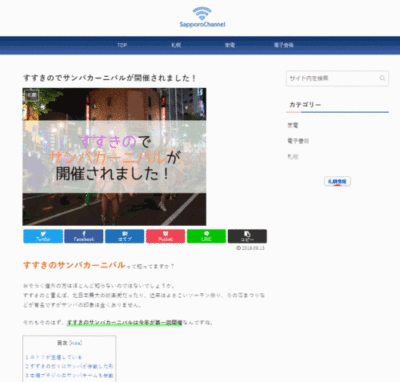Open the 電子書籍 category in sidebar
Screen dimensions: 400x382
pyautogui.click(x=298, y=141)
